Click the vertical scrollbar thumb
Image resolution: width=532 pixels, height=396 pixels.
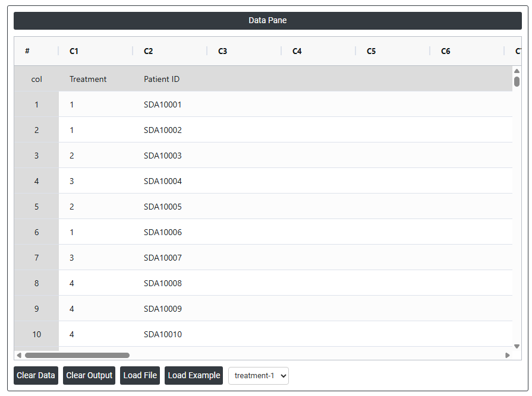coord(517,81)
